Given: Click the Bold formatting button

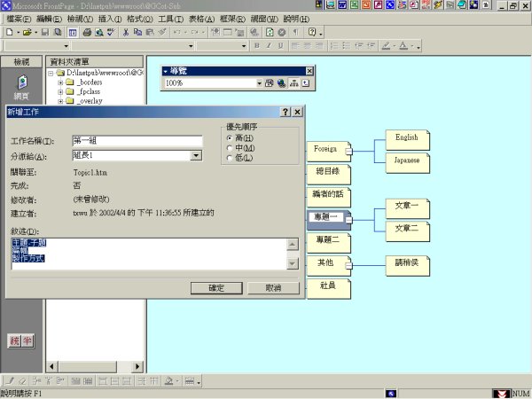Looking at the screenshot, I should (x=257, y=45).
